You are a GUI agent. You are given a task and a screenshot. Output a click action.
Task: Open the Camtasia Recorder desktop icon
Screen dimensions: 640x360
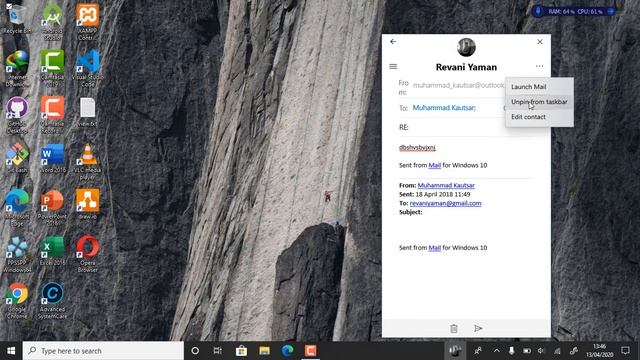coord(52,115)
